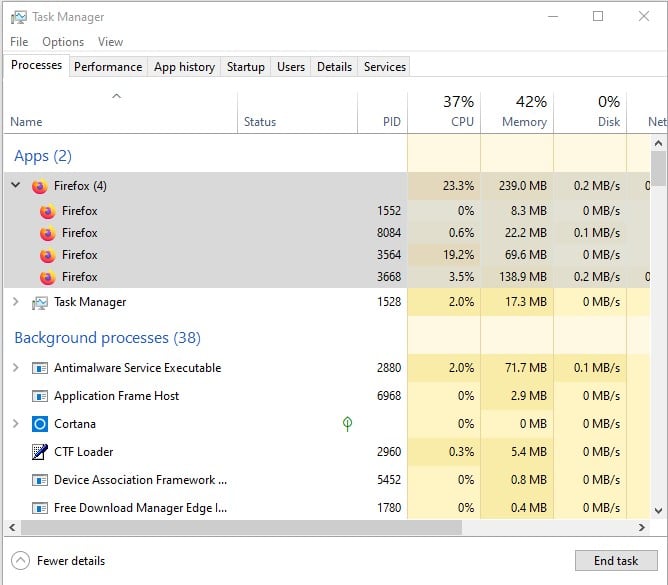Switch to the Details tab
668x585 pixels.
(334, 67)
